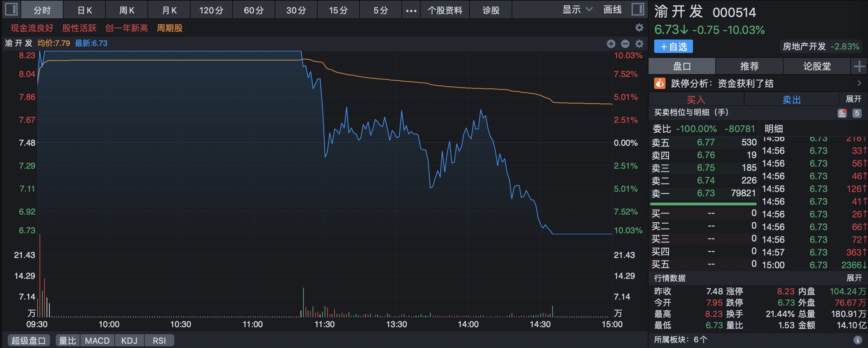Screen dimensions: 868x348
Task: Click the 周期股 tag label
Action: pos(170,28)
